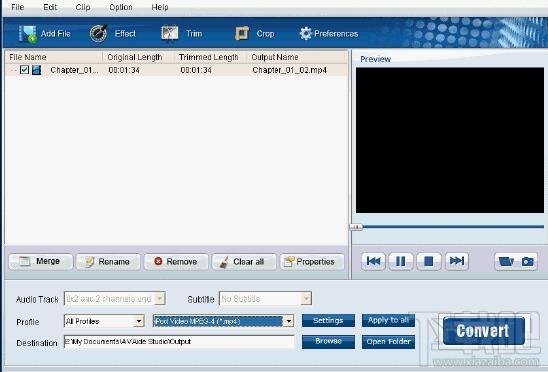Click the Destination path input field
Screen dimensions: 548x372
179,342
